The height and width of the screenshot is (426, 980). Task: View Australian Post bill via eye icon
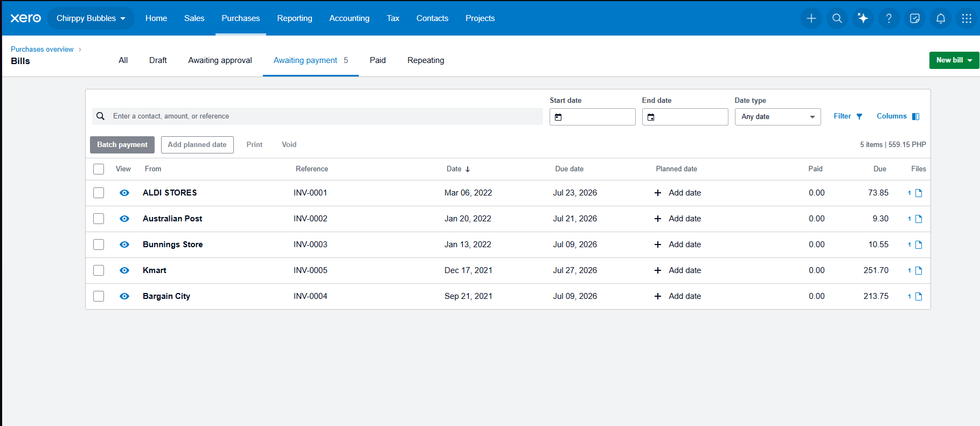tap(124, 219)
